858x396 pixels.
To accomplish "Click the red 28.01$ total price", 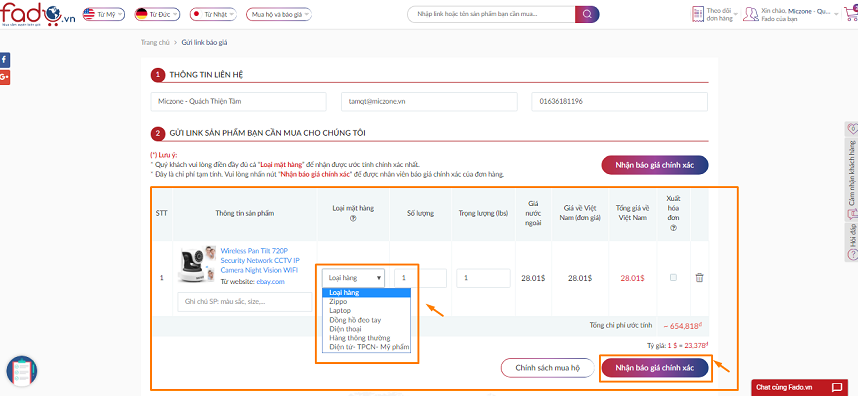I will coord(633,278).
